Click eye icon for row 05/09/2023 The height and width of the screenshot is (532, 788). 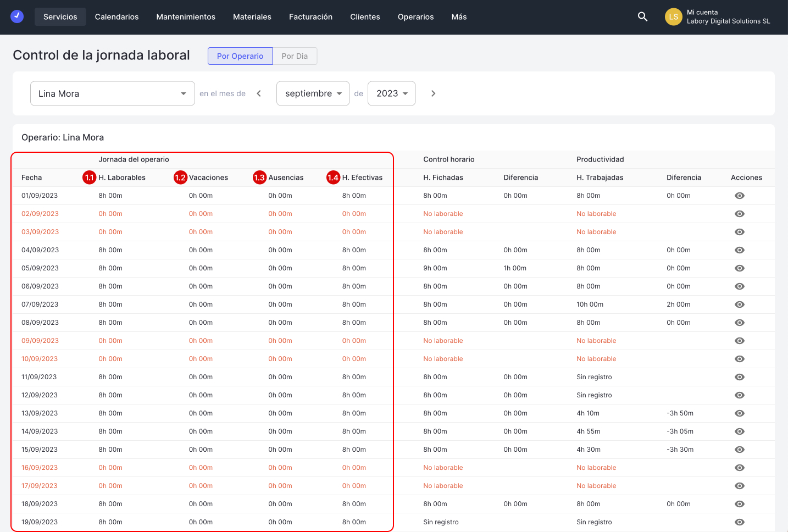click(740, 268)
